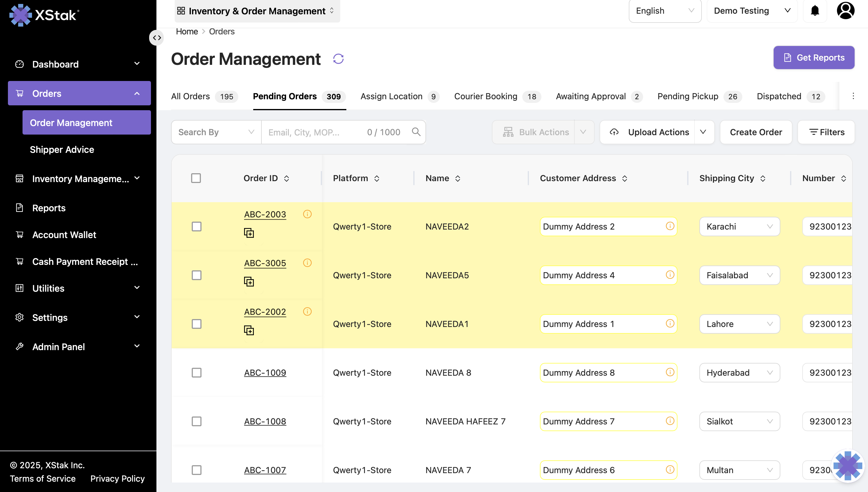The height and width of the screenshot is (492, 868).
Task: Open the user profile avatar
Action: tap(845, 11)
